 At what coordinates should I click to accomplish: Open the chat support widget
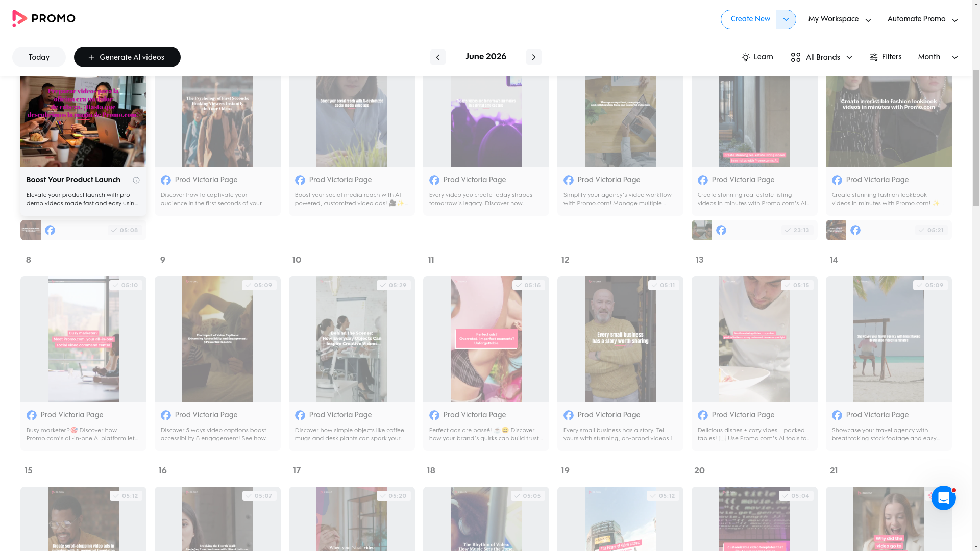943,498
